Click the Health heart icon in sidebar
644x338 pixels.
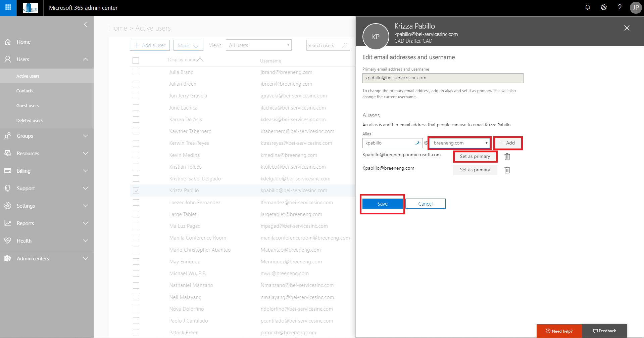point(8,241)
